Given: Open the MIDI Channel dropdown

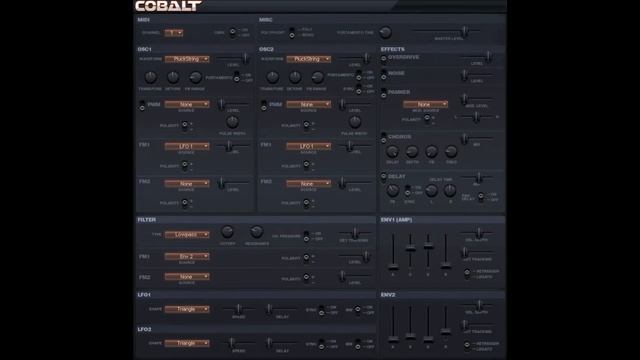Looking at the screenshot, I should (x=174, y=33).
